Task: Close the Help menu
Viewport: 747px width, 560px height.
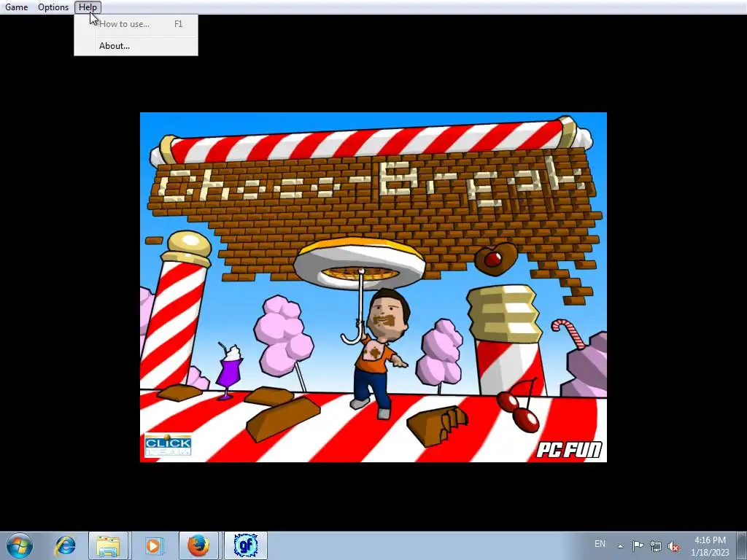Action: pyautogui.click(x=88, y=7)
